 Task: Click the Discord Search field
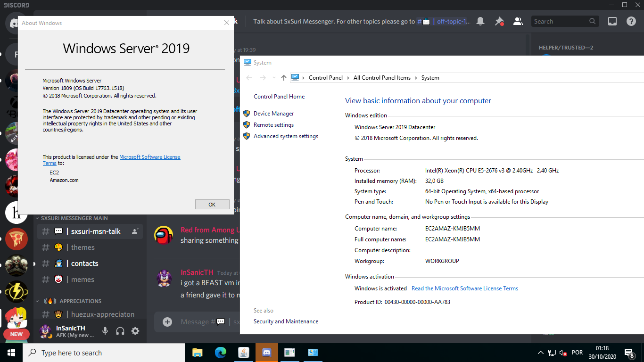(x=564, y=21)
